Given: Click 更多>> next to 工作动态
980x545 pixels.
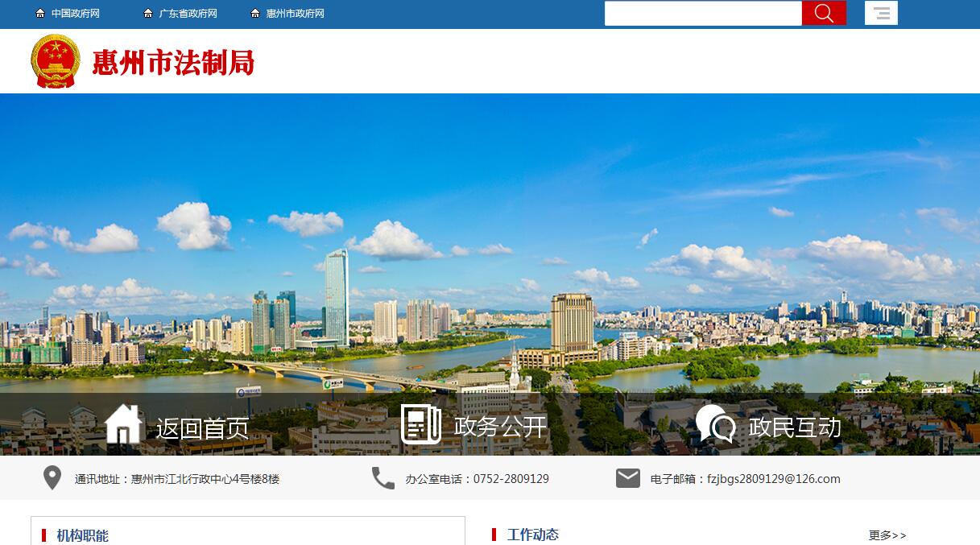Looking at the screenshot, I should point(887,535).
